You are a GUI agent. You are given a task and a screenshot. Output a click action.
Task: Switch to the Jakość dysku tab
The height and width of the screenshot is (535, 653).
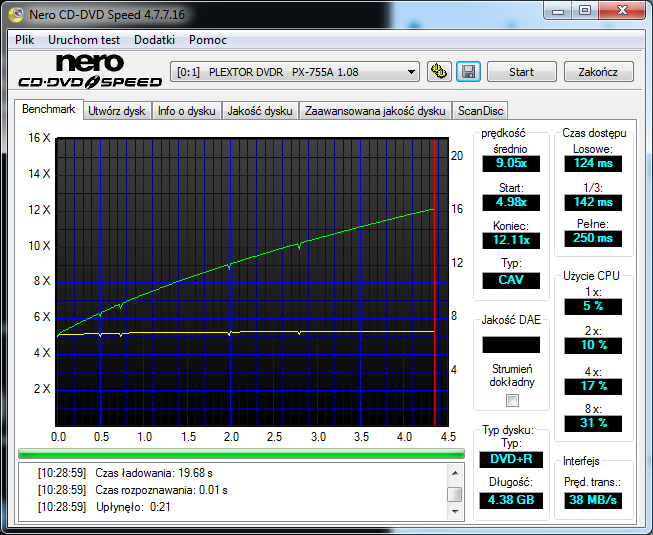click(x=260, y=111)
